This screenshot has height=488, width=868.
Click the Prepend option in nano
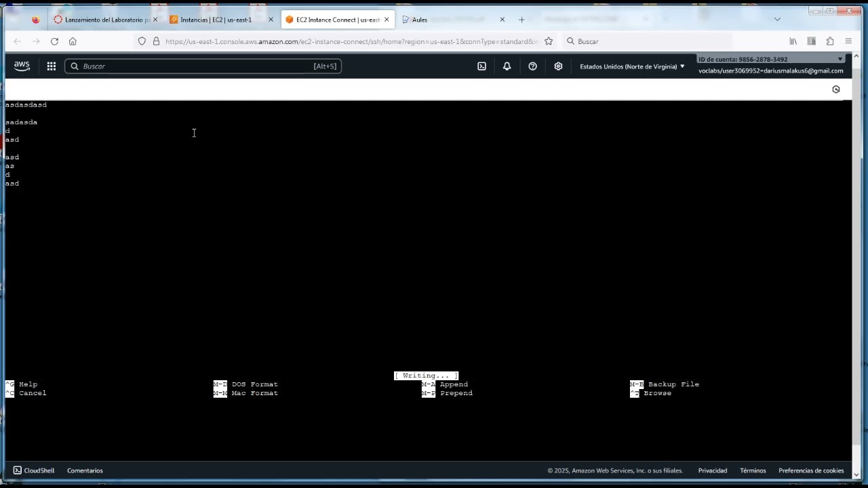tap(448, 393)
